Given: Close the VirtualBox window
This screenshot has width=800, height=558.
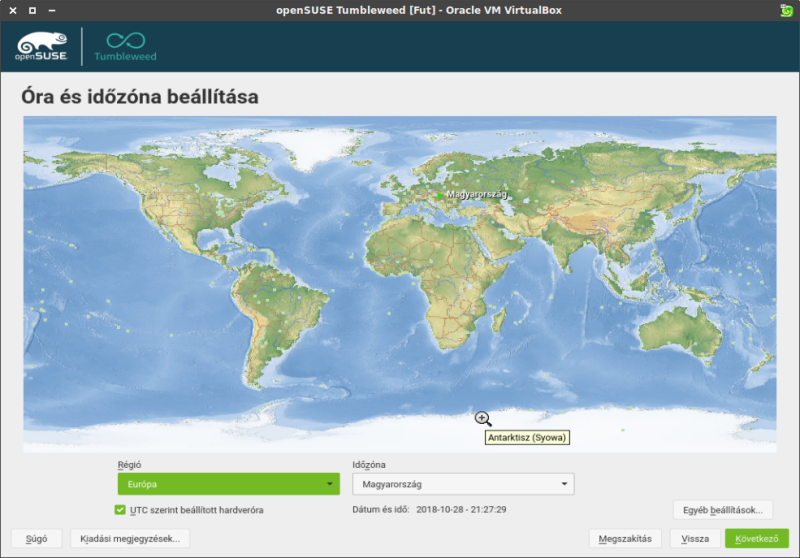Looking at the screenshot, I should 13,10.
